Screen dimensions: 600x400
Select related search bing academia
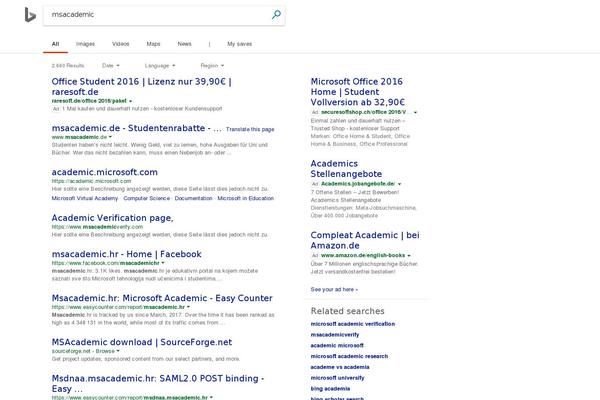330,389
